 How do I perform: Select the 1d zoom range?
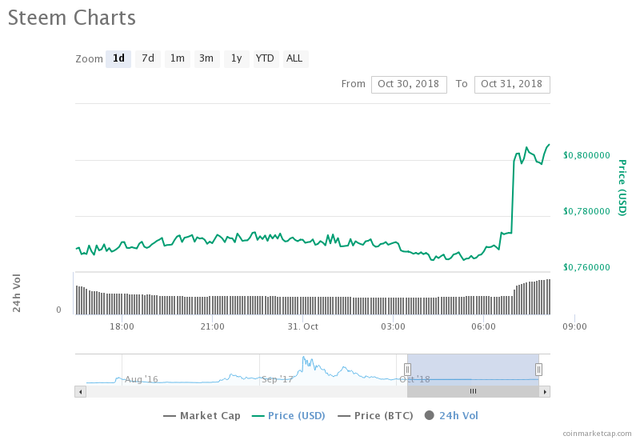point(118,59)
